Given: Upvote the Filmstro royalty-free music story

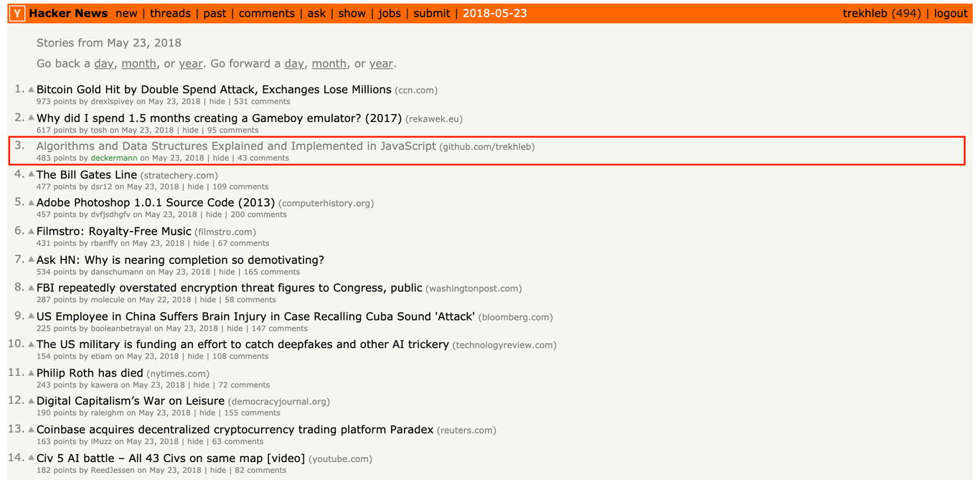Looking at the screenshot, I should [31, 232].
